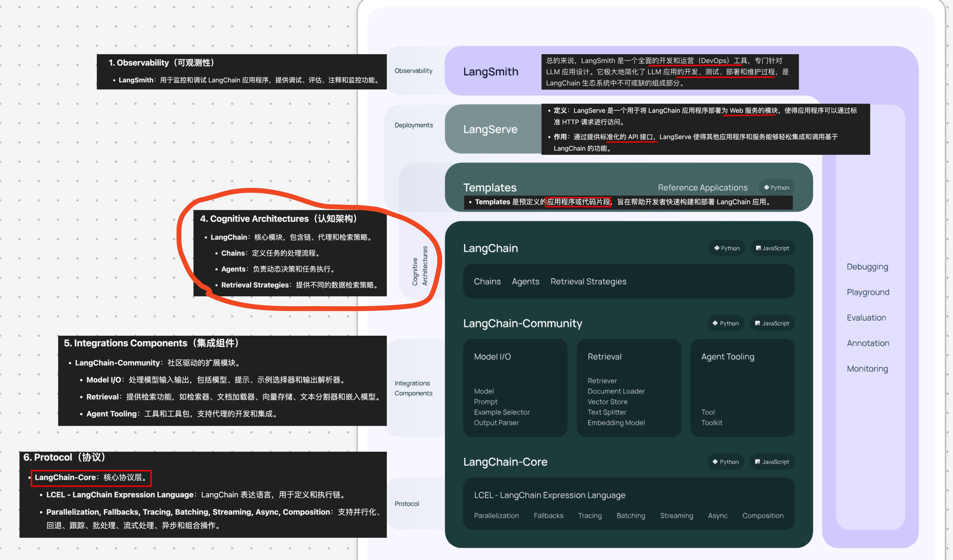This screenshot has height=560, width=953.
Task: Click Async in the LCEL feature row
Action: pyautogui.click(x=717, y=516)
